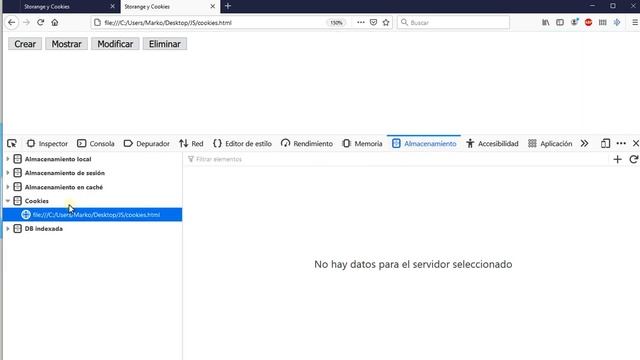This screenshot has width=640, height=360.
Task: Open the Red network tab
Action: click(191, 143)
